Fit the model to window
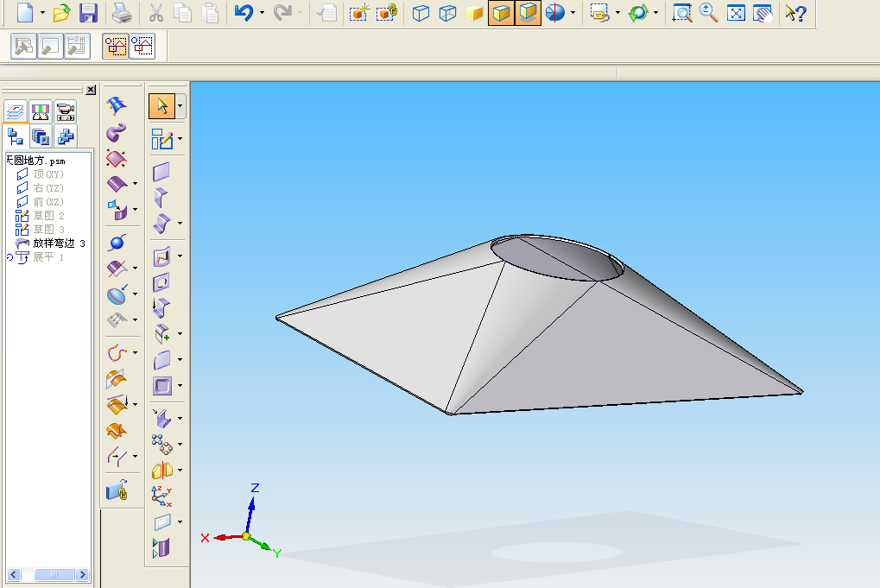 point(736,12)
